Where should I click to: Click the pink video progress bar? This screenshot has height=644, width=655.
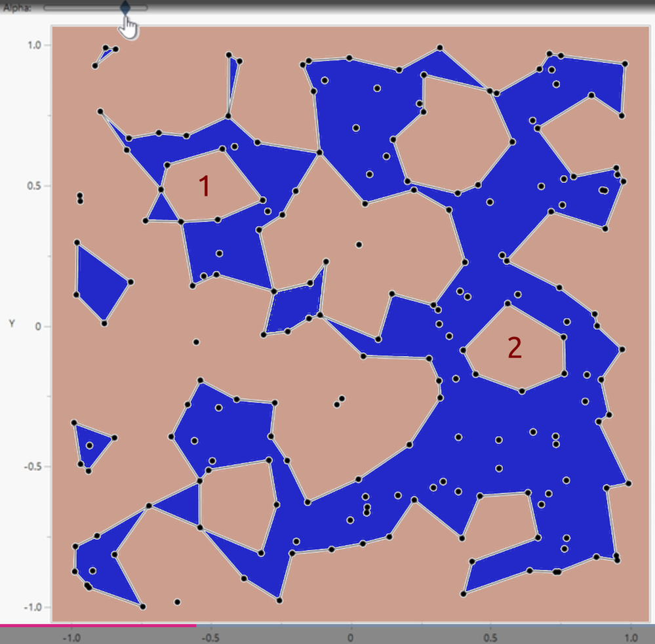98,626
